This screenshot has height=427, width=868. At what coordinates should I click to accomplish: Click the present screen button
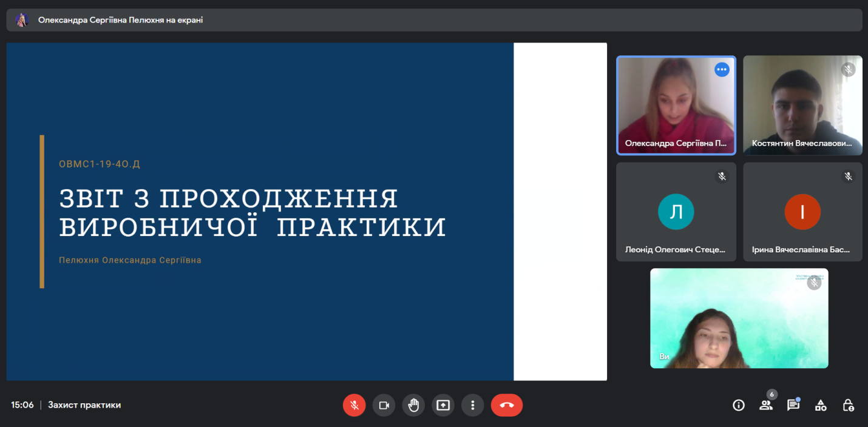tap(443, 405)
